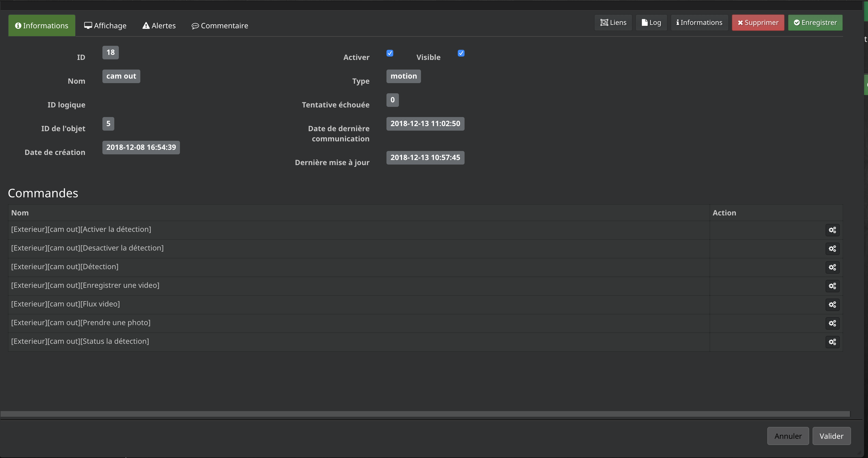Click '[Exterieur][cam out][Enregistrer une video]' text
The width and height of the screenshot is (868, 458).
(x=85, y=285)
